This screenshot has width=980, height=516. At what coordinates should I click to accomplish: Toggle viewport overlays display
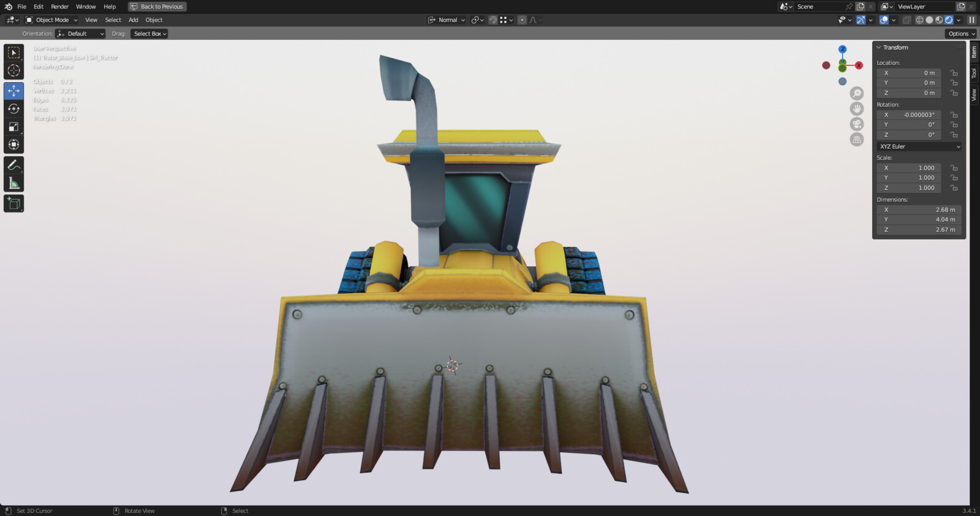tap(884, 20)
